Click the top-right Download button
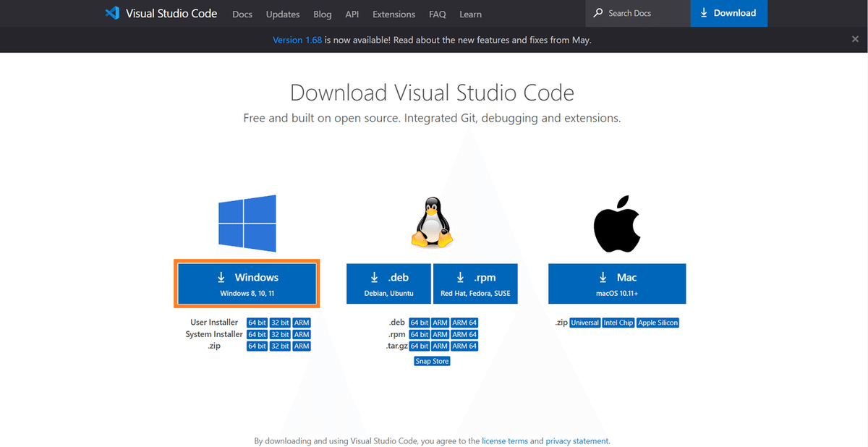The width and height of the screenshot is (868, 447). pyautogui.click(x=729, y=13)
